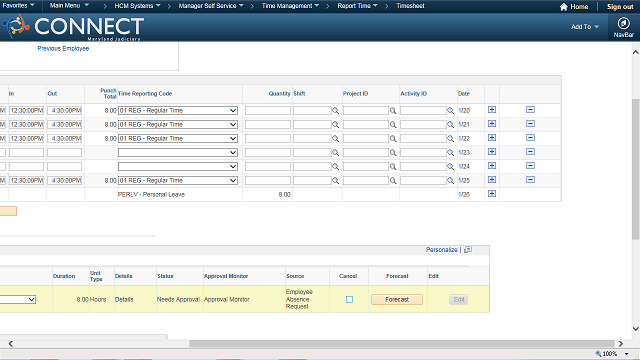Open HCM Systems breadcrumb menu

[137, 6]
